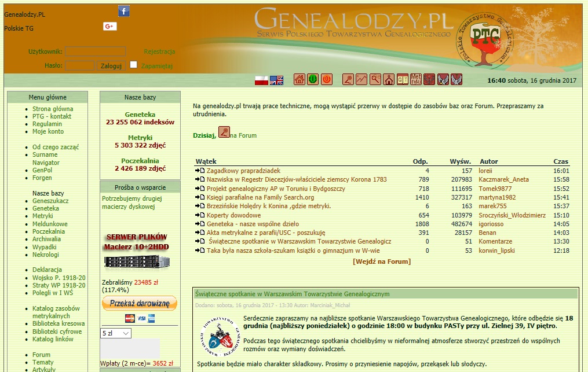Open Geneteka in the main menu

pyautogui.click(x=45, y=208)
